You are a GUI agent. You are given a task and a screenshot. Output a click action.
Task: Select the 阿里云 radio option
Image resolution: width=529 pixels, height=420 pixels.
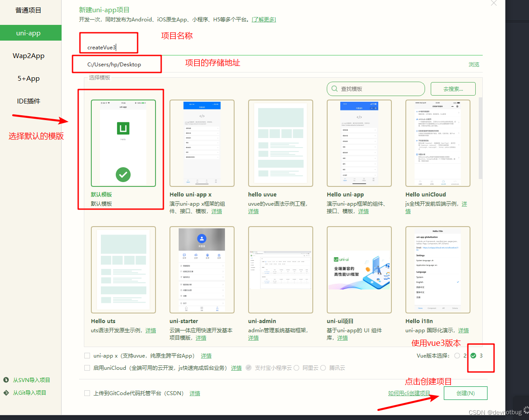pyautogui.click(x=296, y=368)
